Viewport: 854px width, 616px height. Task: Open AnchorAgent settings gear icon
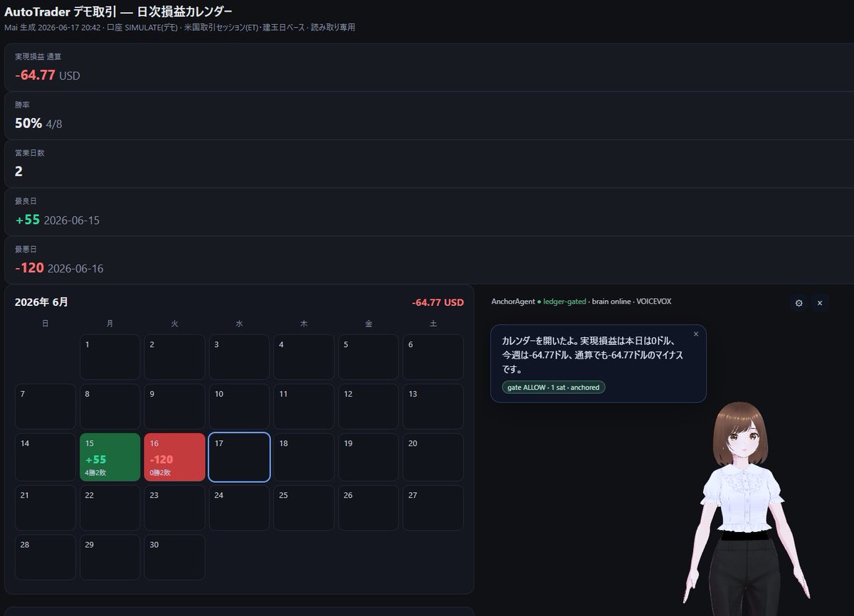point(799,303)
